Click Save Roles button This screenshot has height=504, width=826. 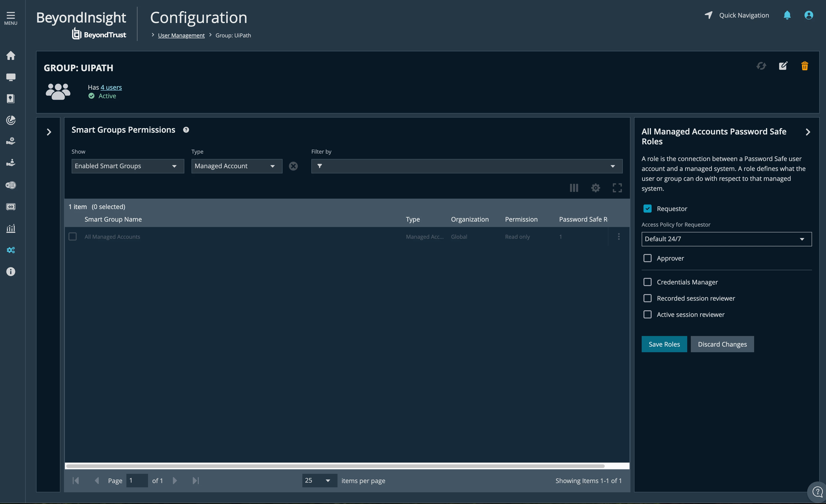(x=664, y=344)
